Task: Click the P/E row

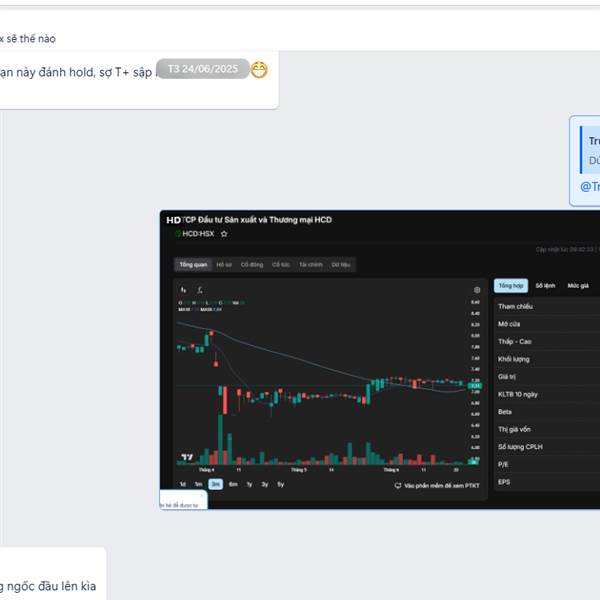Action: click(x=547, y=465)
